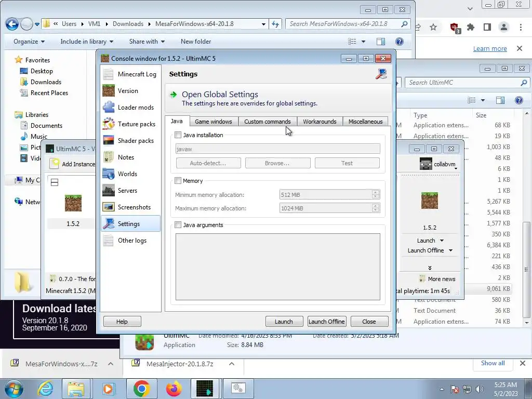Open the Organize dropdown
532x399 pixels.
pos(29,42)
